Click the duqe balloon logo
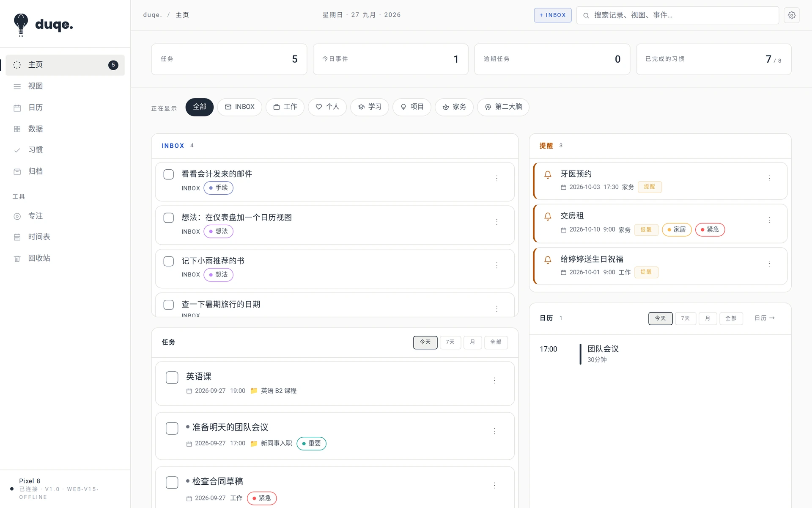Screen dimensions: 812x508 tap(21, 25)
